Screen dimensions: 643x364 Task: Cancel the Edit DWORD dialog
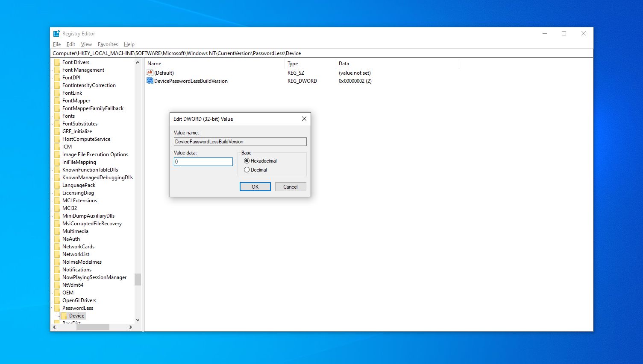coord(291,187)
